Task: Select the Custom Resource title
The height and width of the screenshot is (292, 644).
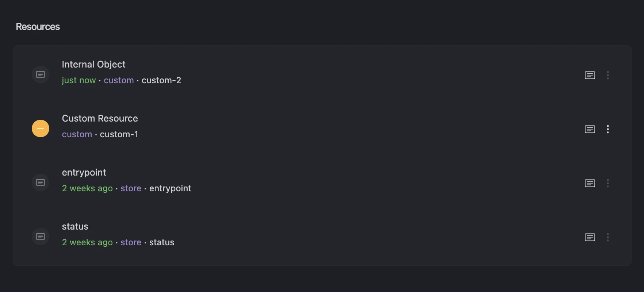Action: coord(100,118)
